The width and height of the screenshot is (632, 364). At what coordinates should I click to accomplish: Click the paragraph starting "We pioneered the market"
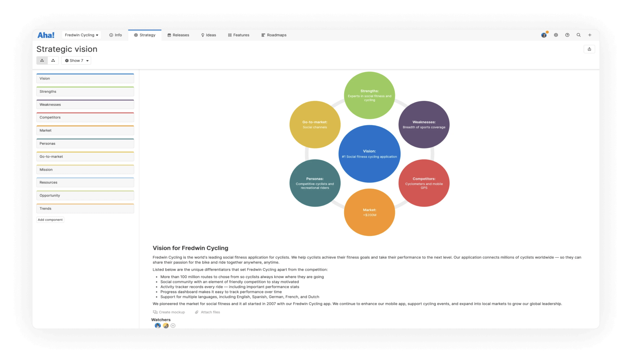[357, 304]
